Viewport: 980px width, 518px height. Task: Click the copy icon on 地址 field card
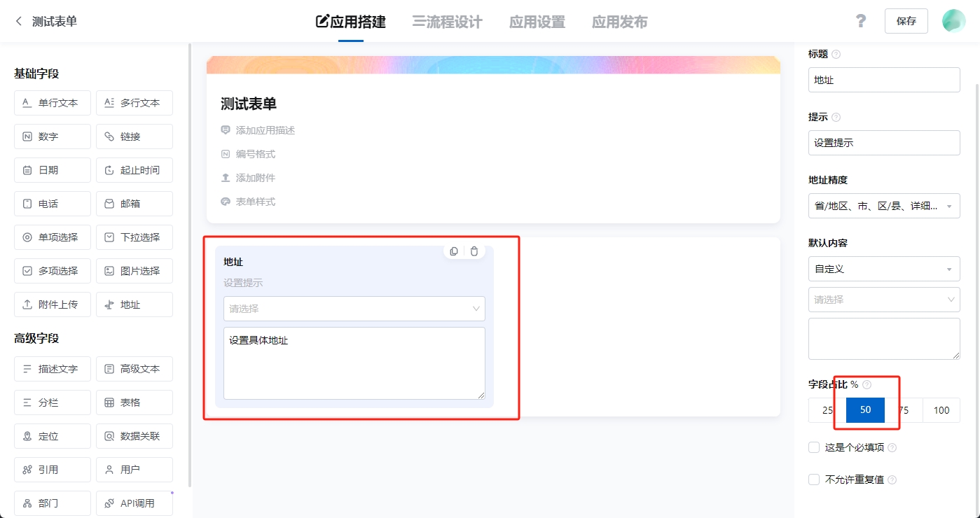pos(454,251)
